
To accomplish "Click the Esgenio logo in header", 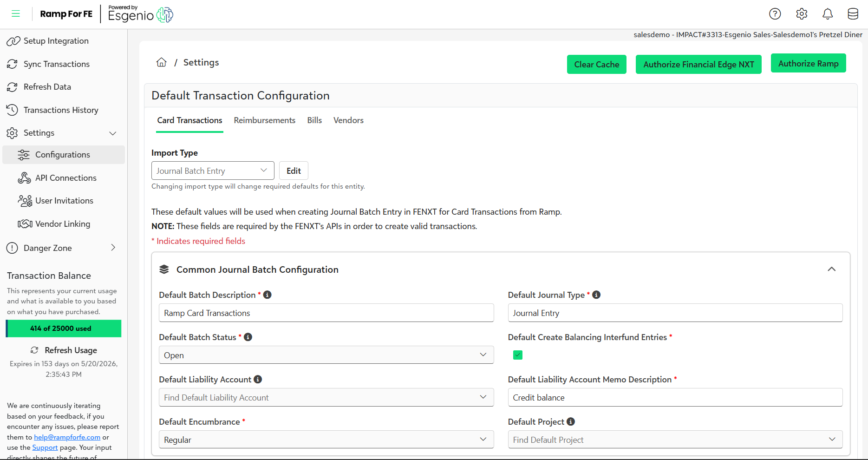I will 141,14.
